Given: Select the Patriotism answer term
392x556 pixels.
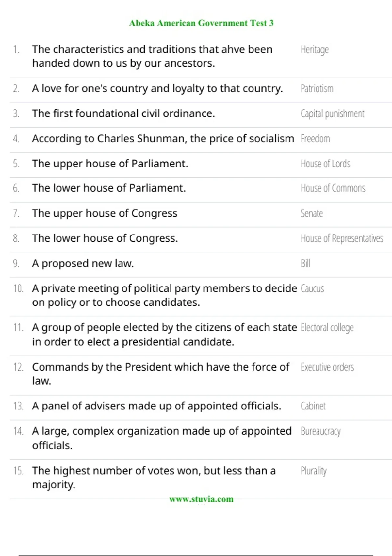Looking at the screenshot, I should (317, 88).
